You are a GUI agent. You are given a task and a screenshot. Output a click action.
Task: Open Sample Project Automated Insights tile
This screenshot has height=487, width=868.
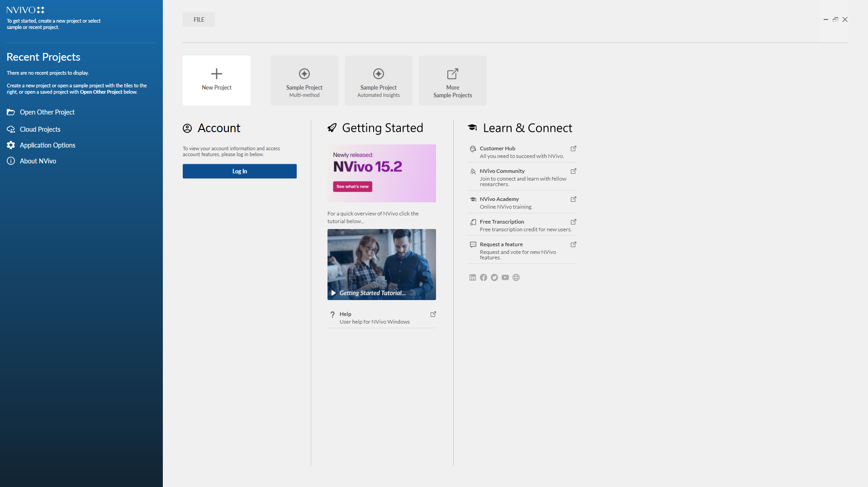click(x=379, y=81)
